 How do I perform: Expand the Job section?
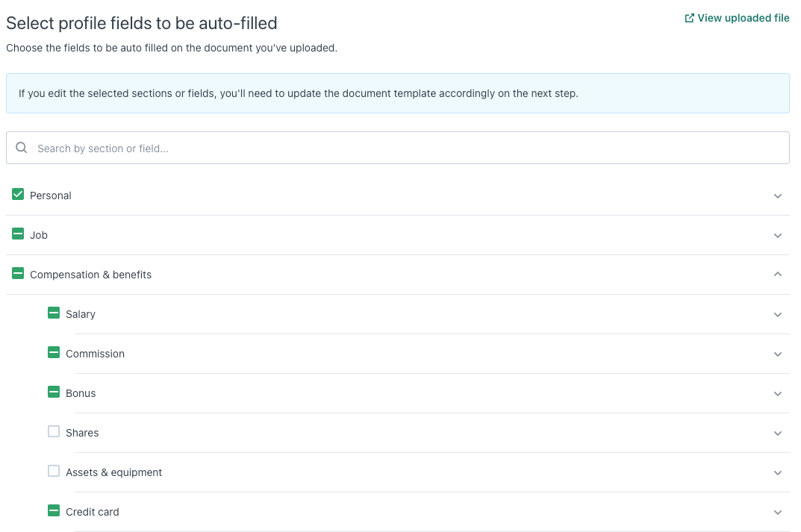pyautogui.click(x=777, y=235)
